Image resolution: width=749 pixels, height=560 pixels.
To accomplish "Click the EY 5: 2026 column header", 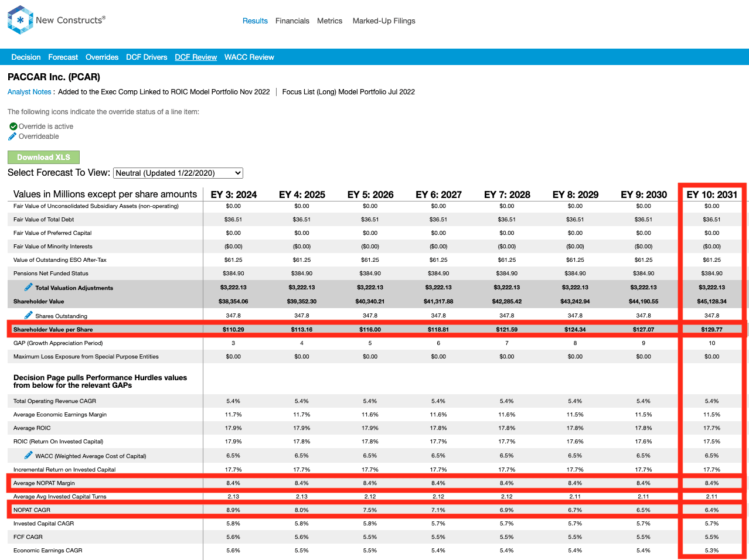I will 370,194.
